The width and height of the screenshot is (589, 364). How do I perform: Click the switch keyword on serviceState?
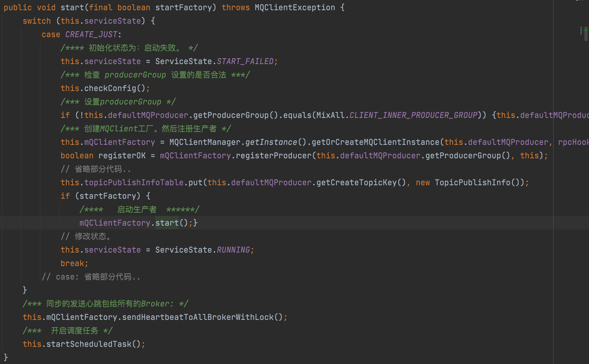click(x=37, y=21)
